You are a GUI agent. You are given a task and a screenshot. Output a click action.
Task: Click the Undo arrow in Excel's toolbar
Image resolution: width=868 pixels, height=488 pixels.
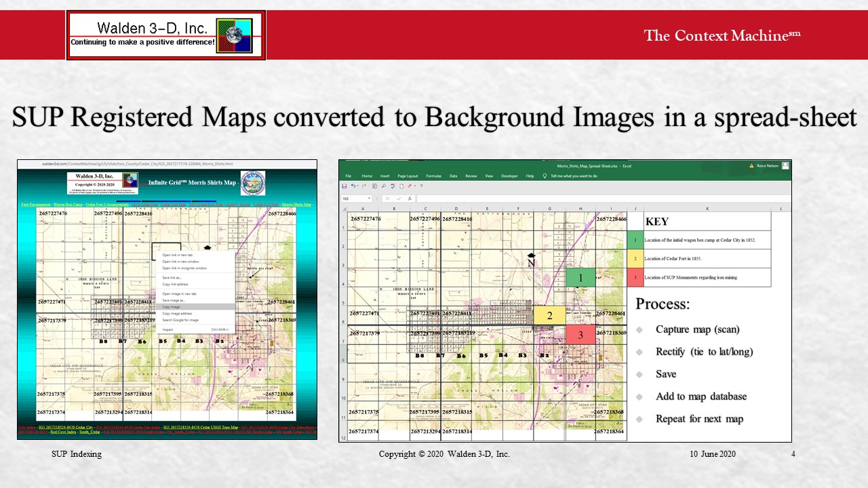click(353, 186)
